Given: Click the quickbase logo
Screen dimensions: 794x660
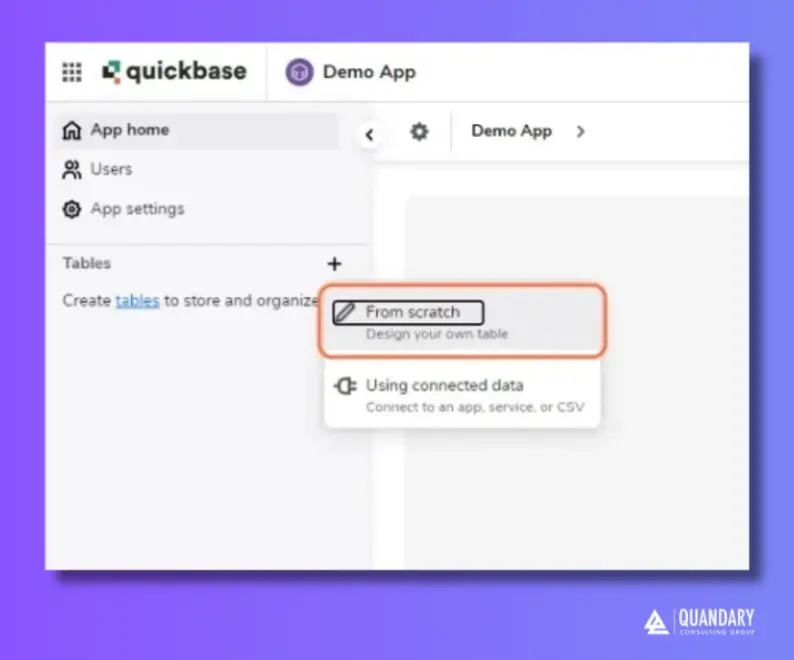Looking at the screenshot, I should (175, 71).
